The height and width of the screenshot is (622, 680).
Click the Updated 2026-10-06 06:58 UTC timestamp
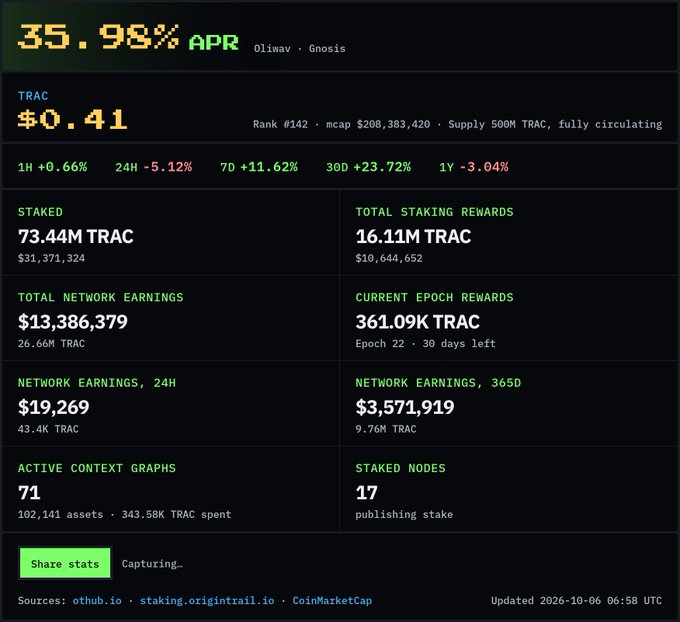pos(576,601)
